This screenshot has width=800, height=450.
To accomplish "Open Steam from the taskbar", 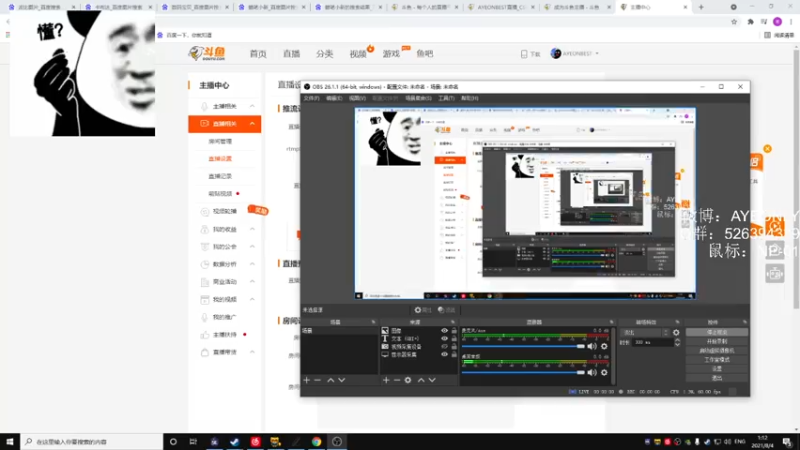I will pyautogui.click(x=235, y=441).
